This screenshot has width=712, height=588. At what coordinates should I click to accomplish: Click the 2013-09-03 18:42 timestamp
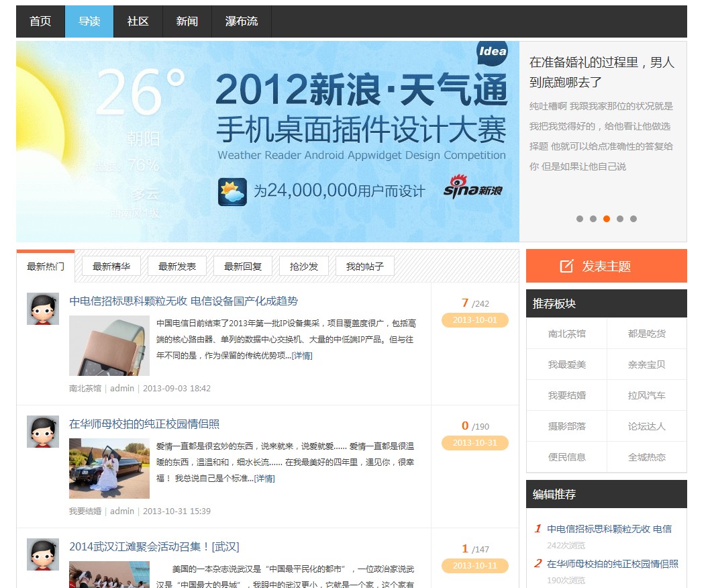click(x=176, y=388)
